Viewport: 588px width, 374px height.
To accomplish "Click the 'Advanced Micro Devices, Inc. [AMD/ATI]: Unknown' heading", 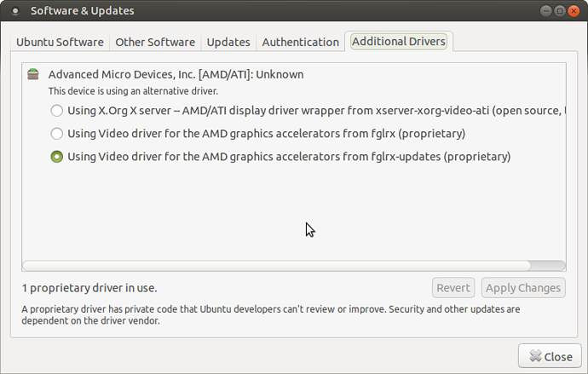I will pos(176,75).
